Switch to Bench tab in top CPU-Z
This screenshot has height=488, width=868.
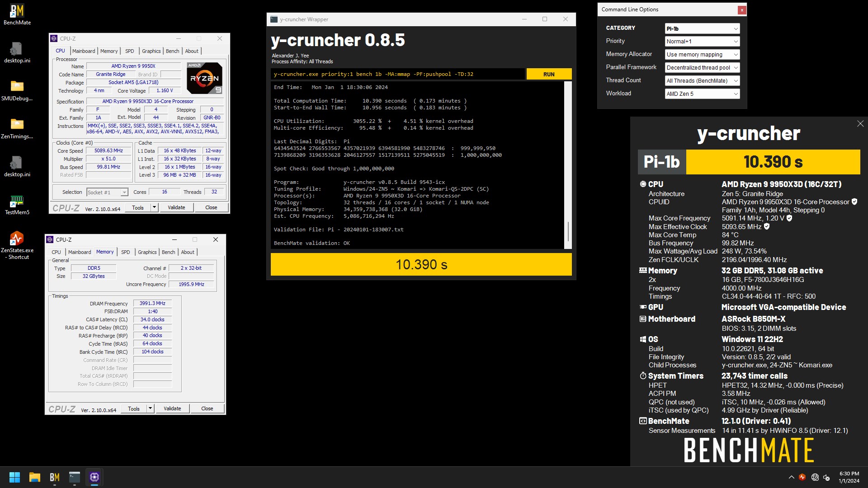coord(173,51)
